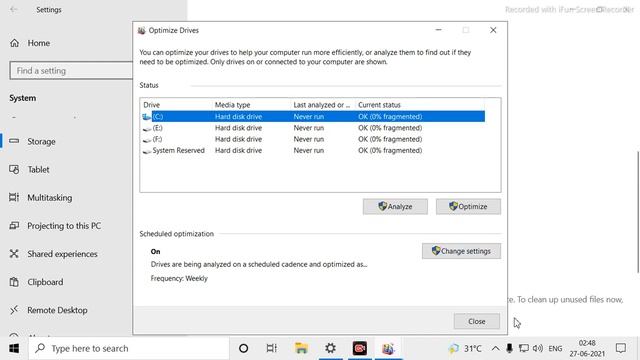Image resolution: width=640 pixels, height=360 pixels.
Task: Click the Settings window vertical scrollbar
Action: [638, 212]
